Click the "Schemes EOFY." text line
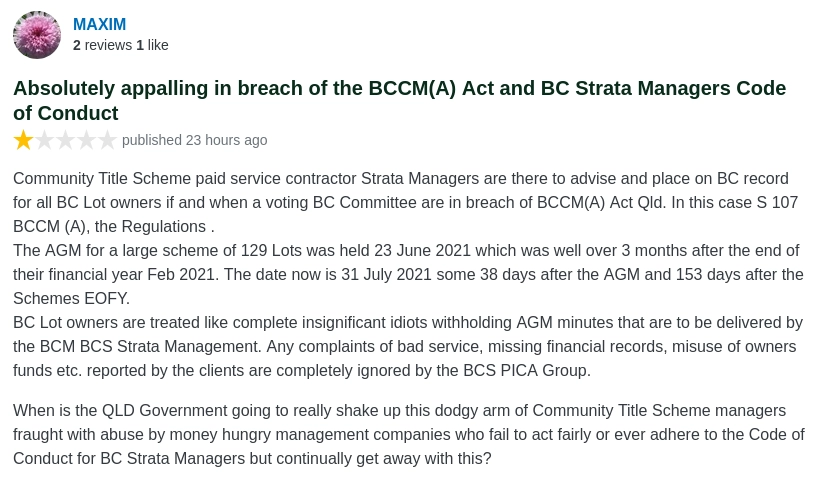Image resolution: width=817 pixels, height=479 pixels. 71,298
